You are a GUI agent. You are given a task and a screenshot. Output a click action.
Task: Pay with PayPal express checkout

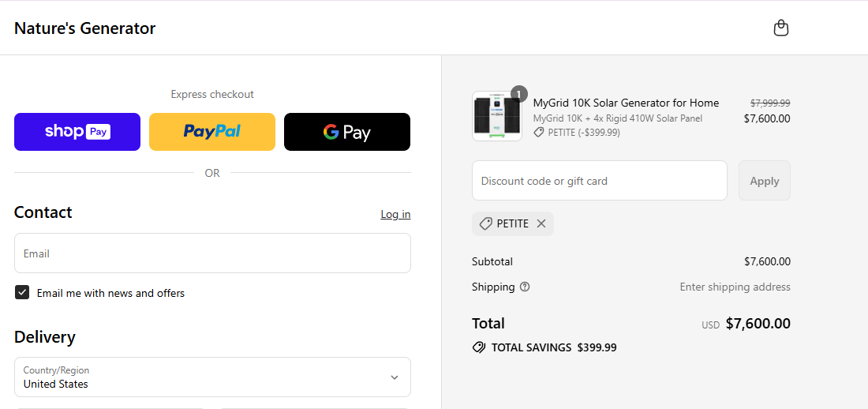pyautogui.click(x=212, y=132)
